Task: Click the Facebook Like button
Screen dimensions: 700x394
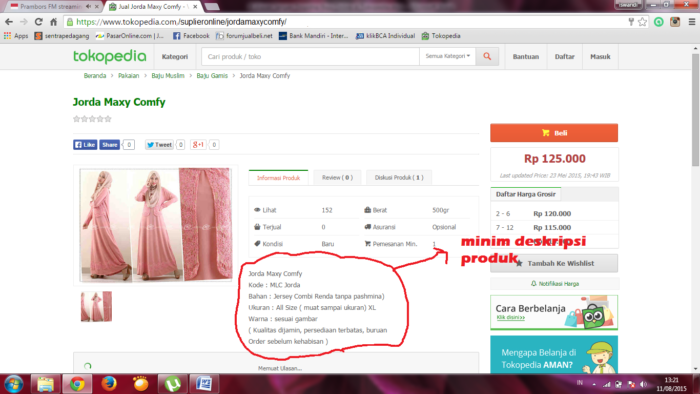Action: click(85, 145)
